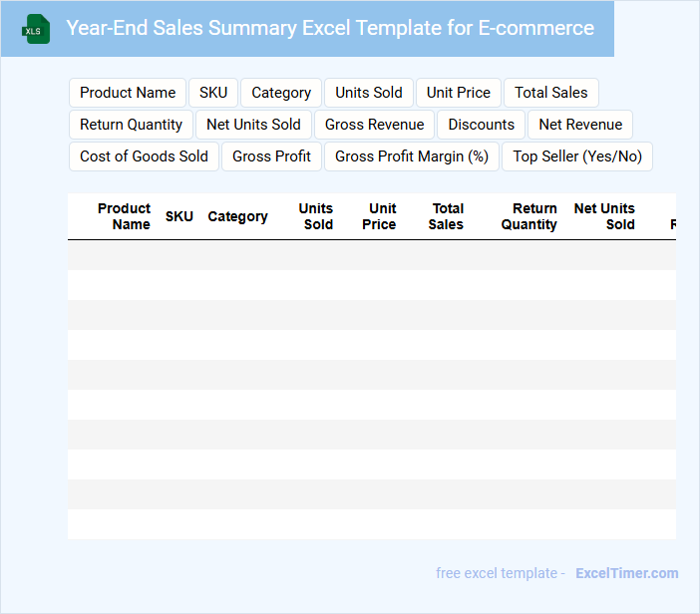
Task: Click the Year-End Sales Summary title
Action: (330, 28)
